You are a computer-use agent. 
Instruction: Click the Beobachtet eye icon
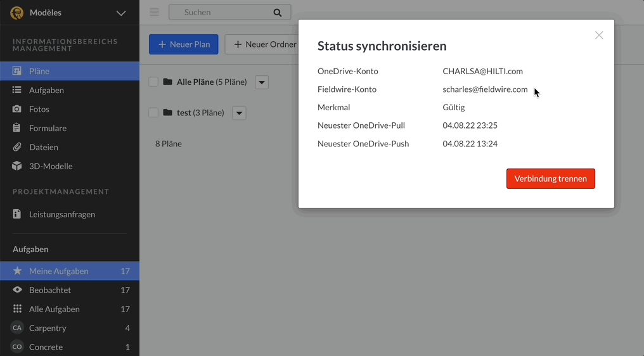point(17,289)
